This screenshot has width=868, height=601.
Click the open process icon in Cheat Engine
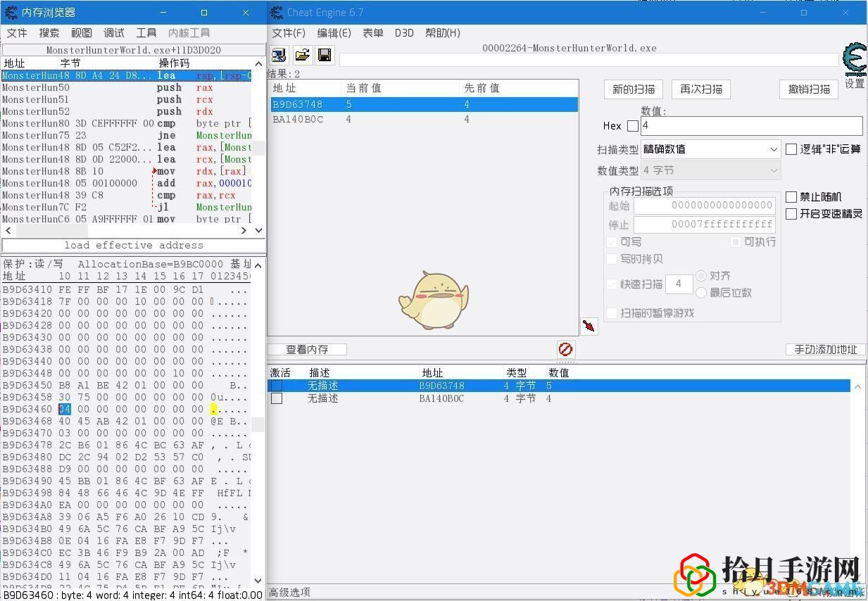(279, 56)
